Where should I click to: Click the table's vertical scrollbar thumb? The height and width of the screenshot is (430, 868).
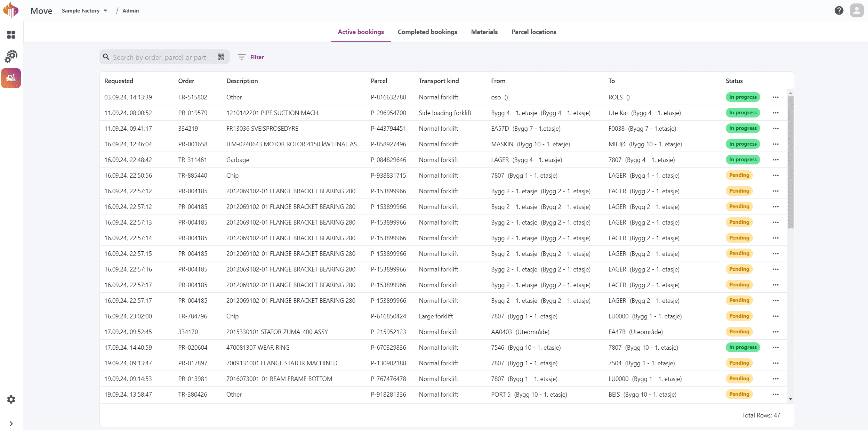(x=790, y=162)
